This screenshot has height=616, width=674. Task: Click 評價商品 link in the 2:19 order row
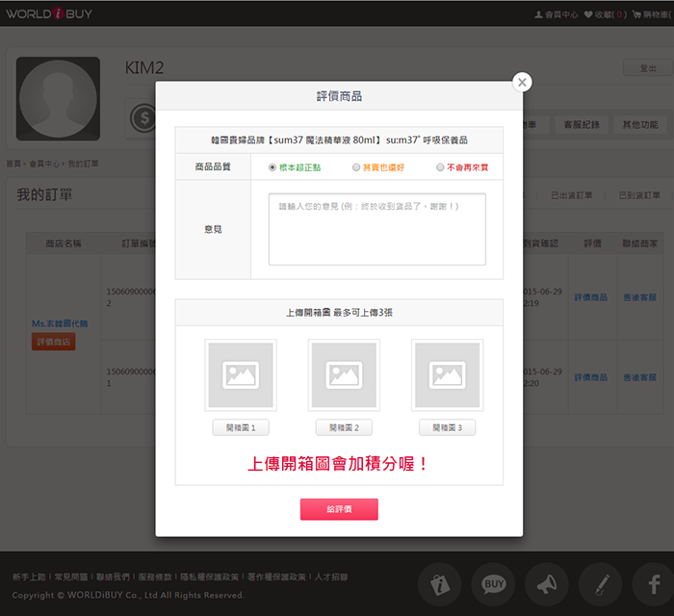point(591,297)
